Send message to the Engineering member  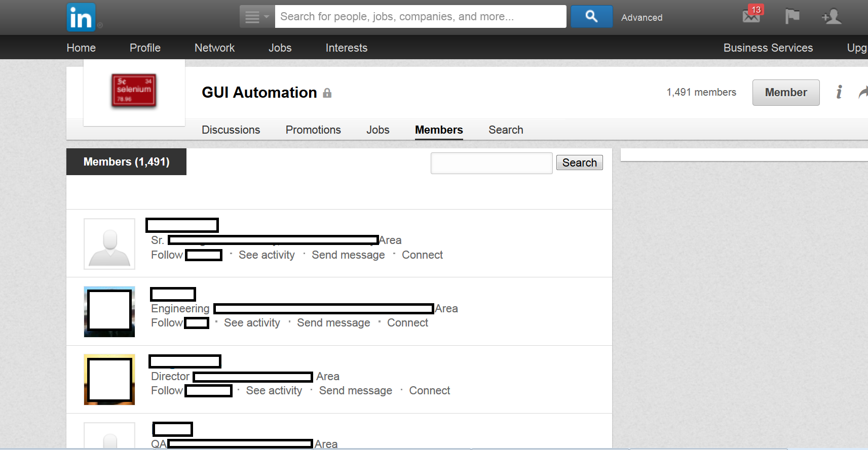click(333, 323)
